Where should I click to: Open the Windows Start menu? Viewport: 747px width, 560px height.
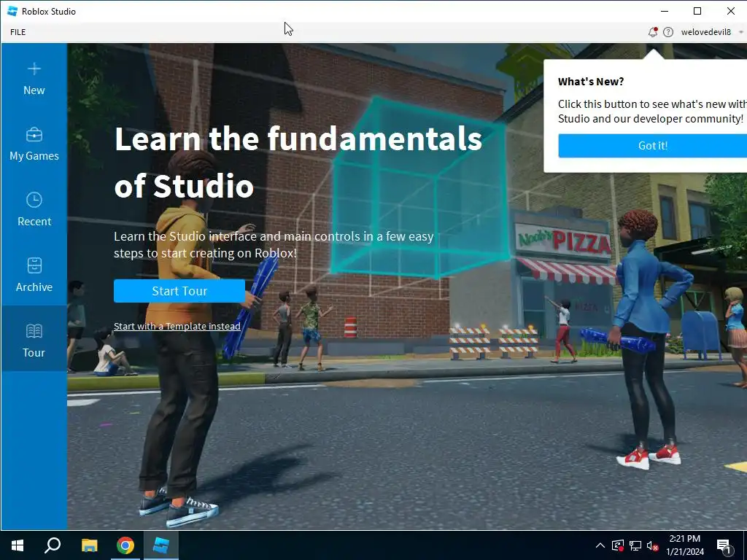click(18, 545)
